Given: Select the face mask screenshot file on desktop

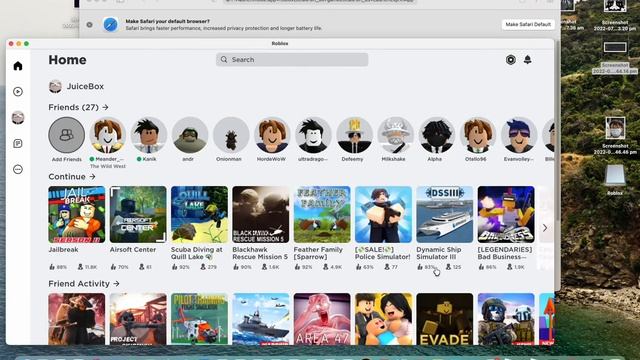Looking at the screenshot, I should [x=615, y=128].
